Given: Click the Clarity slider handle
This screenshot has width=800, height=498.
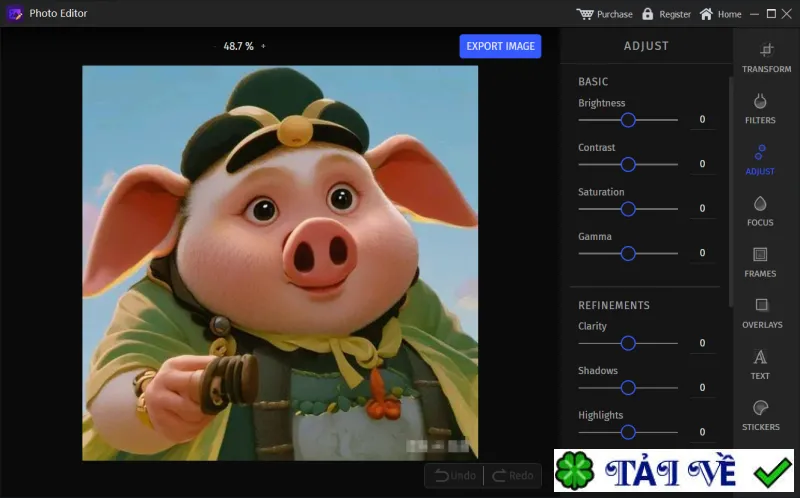Looking at the screenshot, I should point(628,343).
